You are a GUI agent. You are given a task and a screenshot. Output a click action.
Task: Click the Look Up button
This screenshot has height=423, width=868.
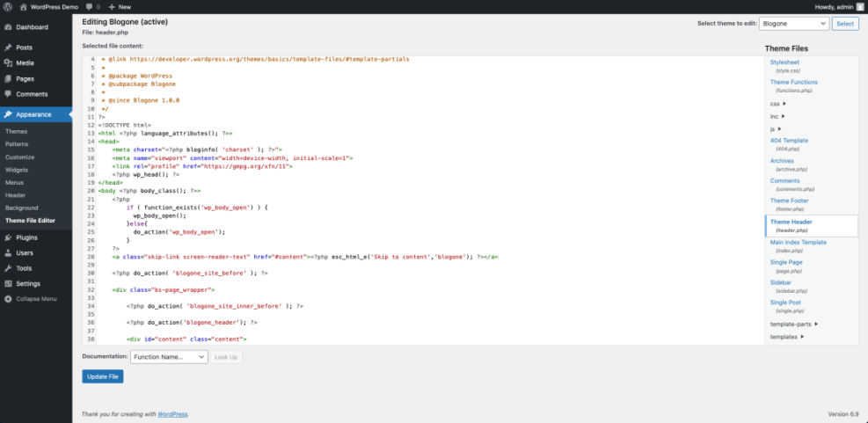pyautogui.click(x=226, y=357)
